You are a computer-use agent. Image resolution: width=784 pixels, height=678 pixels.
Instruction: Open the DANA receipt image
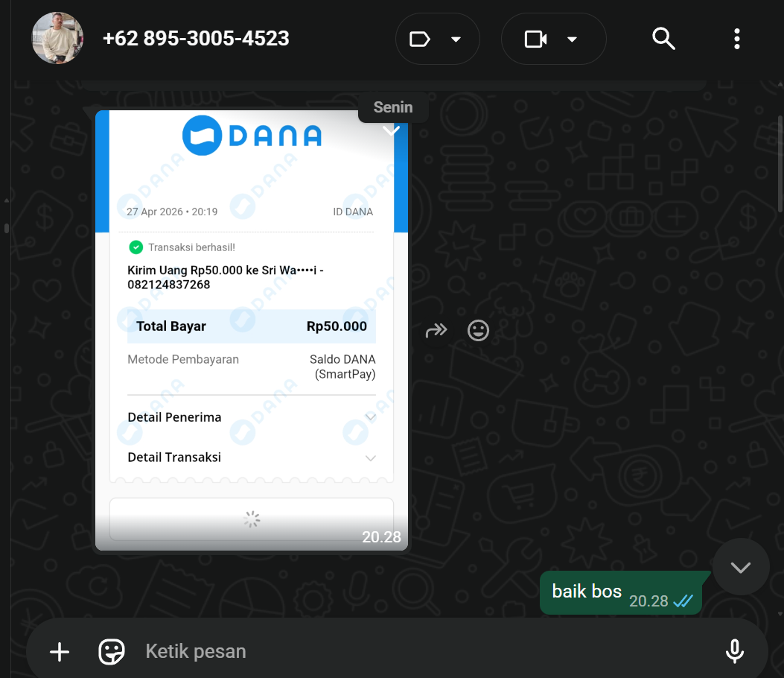click(252, 330)
